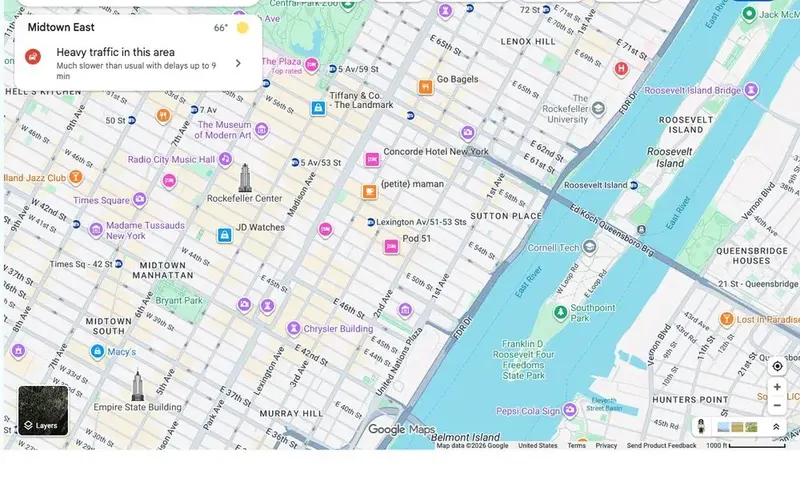Click the Franklin D. Roosevelt Four Freedoms label
Viewport: 800px width, 486px height.
click(x=523, y=360)
